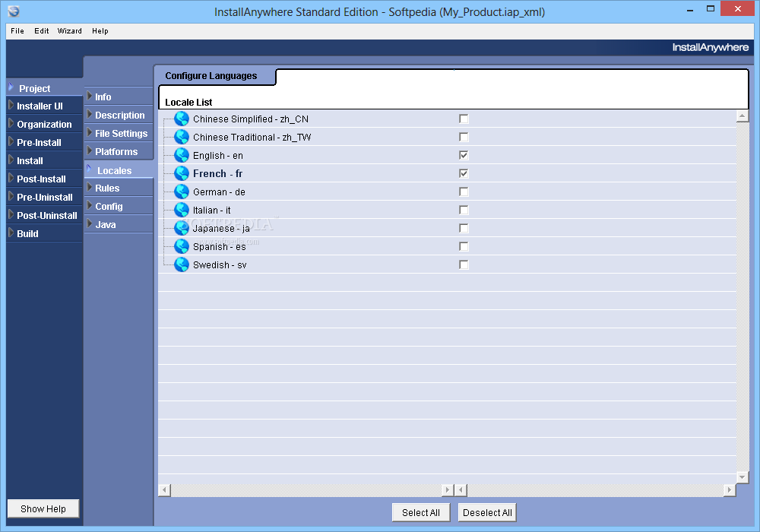Open the Description subtab
The image size is (760, 532).
click(x=119, y=115)
